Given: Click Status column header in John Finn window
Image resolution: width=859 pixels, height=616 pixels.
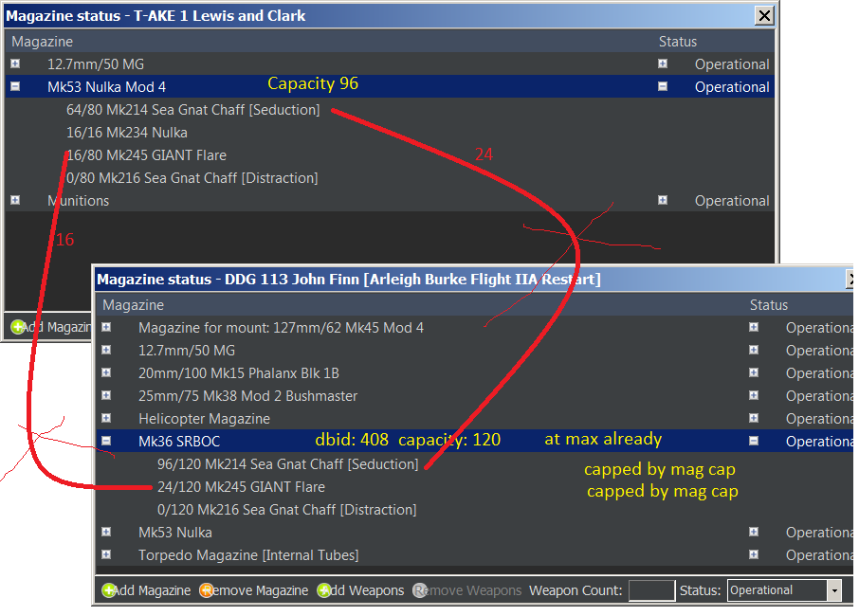Looking at the screenshot, I should tap(769, 304).
